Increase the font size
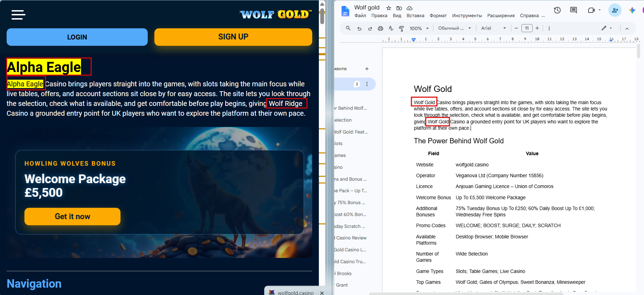The height and width of the screenshot is (295, 644). pyautogui.click(x=537, y=28)
